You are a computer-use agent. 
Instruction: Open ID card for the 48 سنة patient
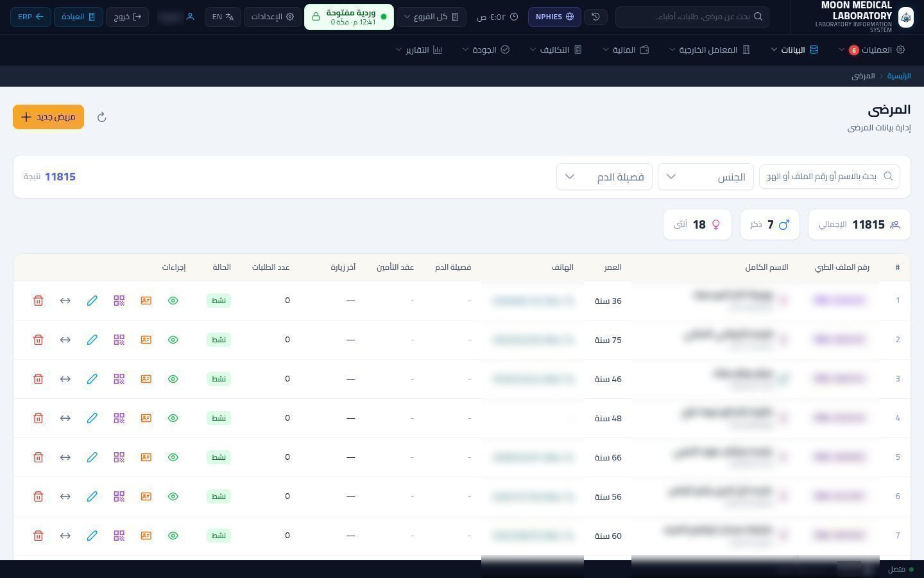(146, 418)
